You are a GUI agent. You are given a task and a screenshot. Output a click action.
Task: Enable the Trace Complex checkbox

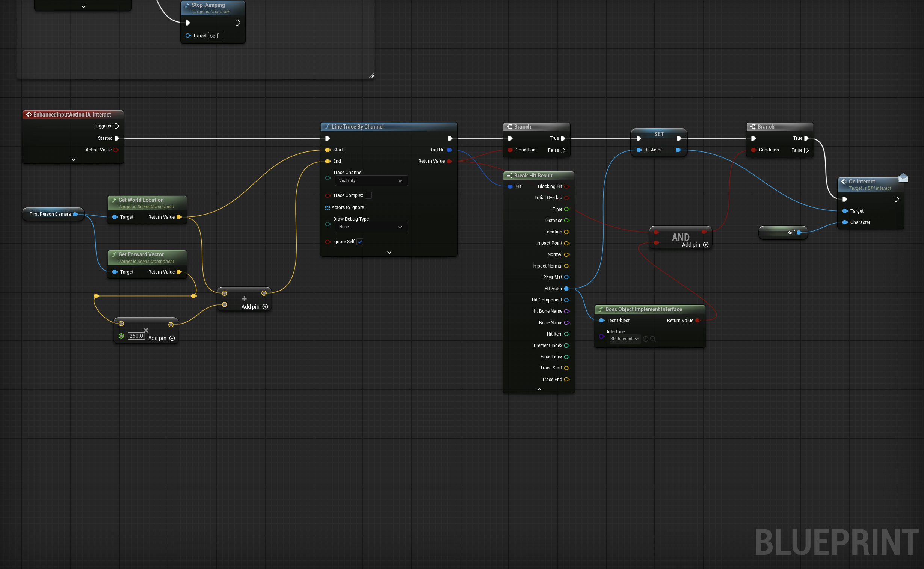(x=368, y=195)
